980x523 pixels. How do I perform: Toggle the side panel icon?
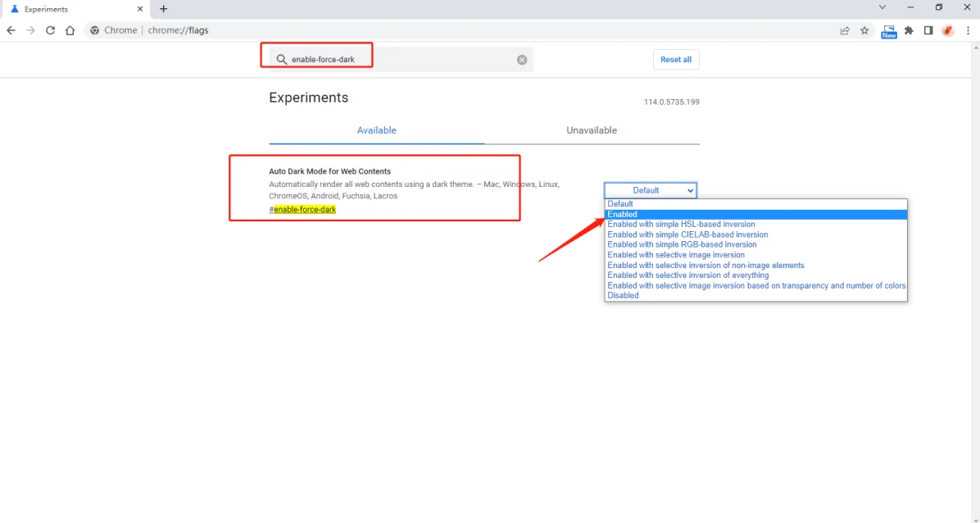(928, 30)
